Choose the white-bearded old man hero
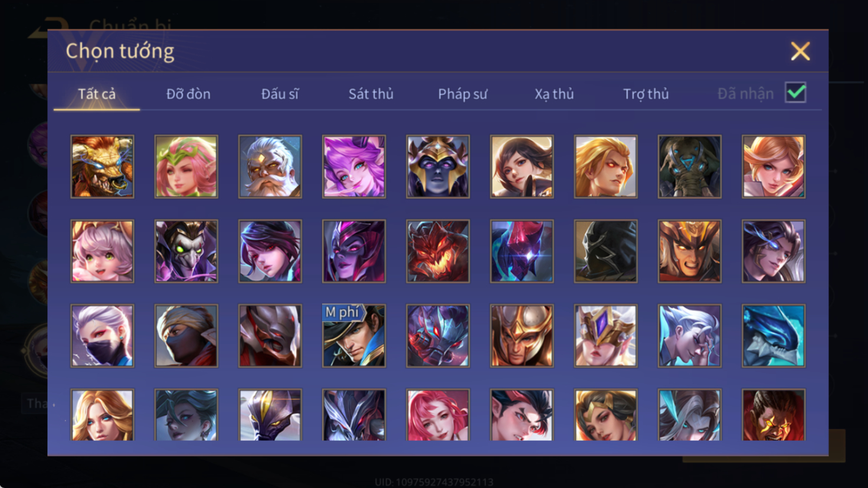868x488 pixels. point(270,166)
